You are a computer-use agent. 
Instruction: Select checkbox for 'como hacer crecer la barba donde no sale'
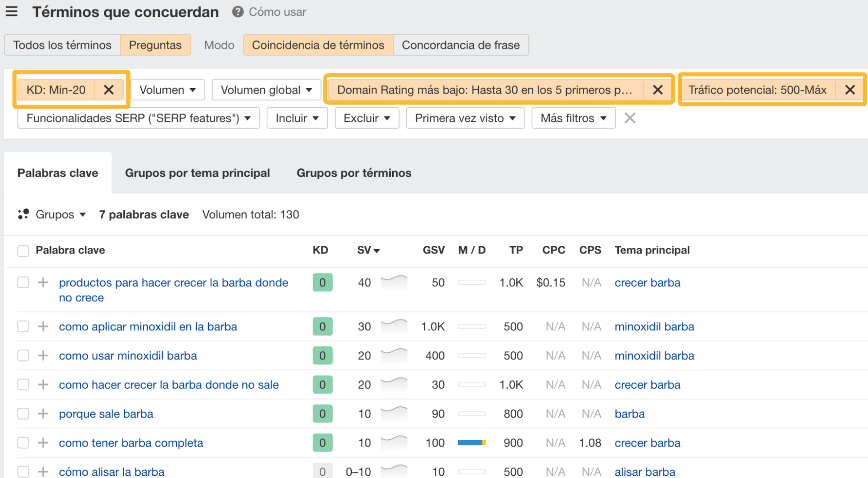[23, 385]
